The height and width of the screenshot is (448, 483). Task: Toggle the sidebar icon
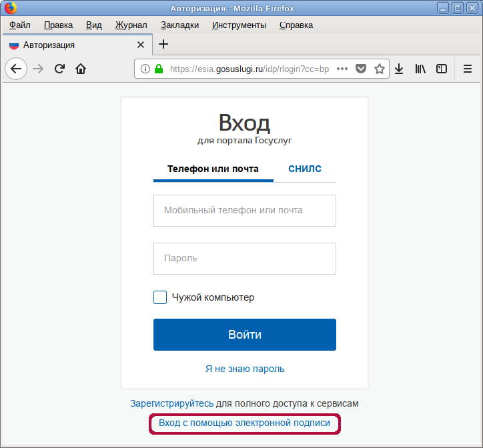tap(442, 69)
